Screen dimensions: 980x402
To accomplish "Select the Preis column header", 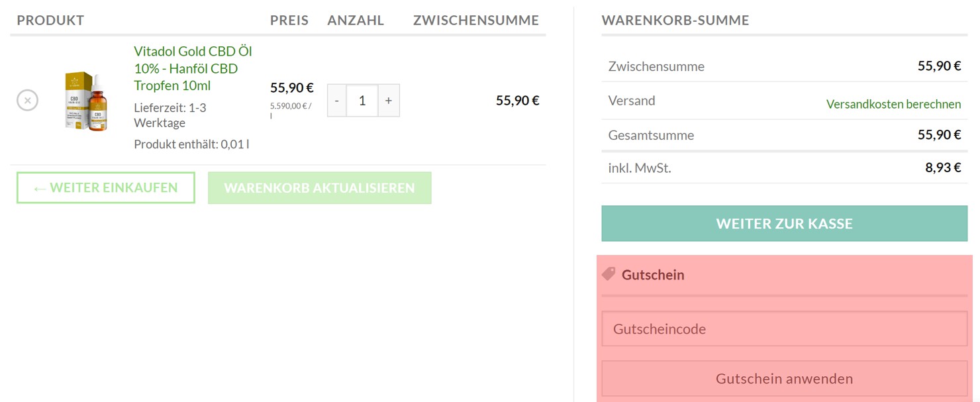I will tap(289, 21).
